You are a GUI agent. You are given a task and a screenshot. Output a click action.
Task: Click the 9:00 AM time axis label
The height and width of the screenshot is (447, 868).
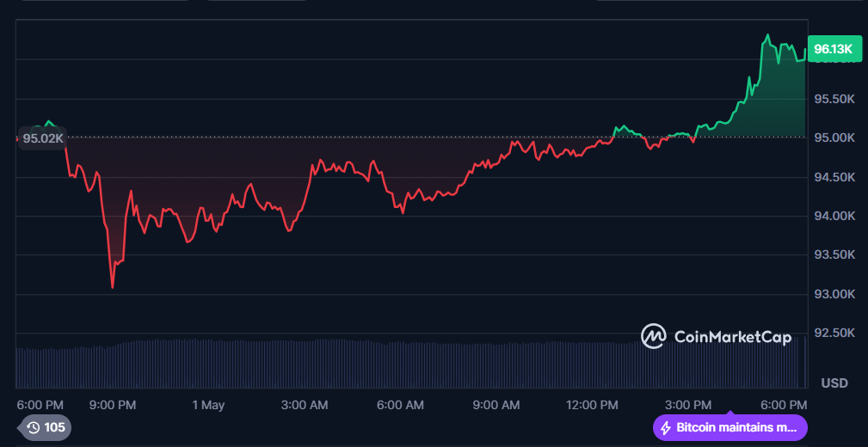pos(497,405)
